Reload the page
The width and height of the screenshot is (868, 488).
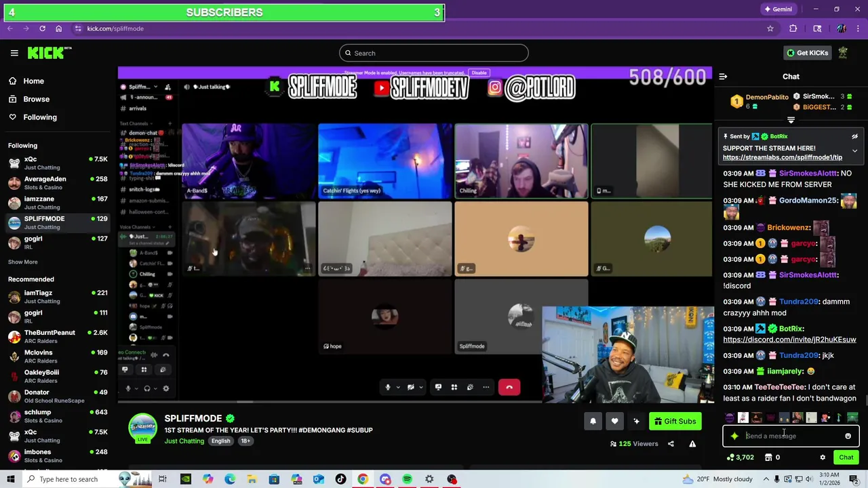coord(42,28)
